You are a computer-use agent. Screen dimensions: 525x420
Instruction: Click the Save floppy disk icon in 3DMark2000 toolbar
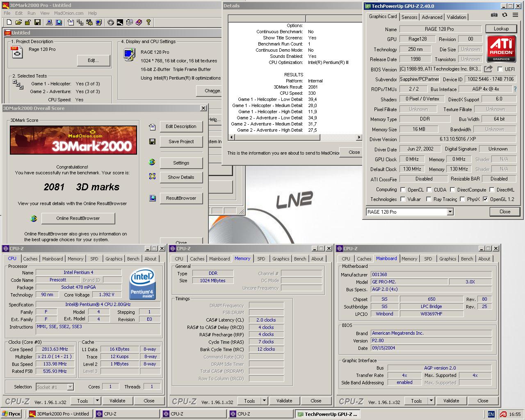(x=37, y=22)
